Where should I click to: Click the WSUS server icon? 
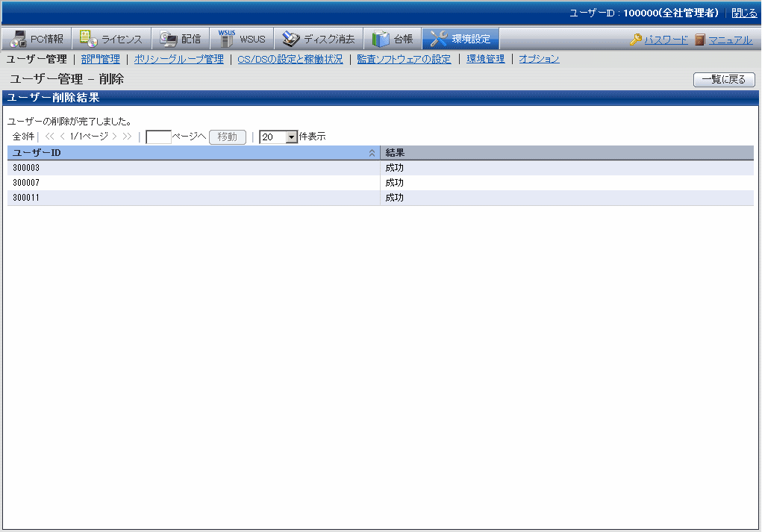tap(226, 39)
